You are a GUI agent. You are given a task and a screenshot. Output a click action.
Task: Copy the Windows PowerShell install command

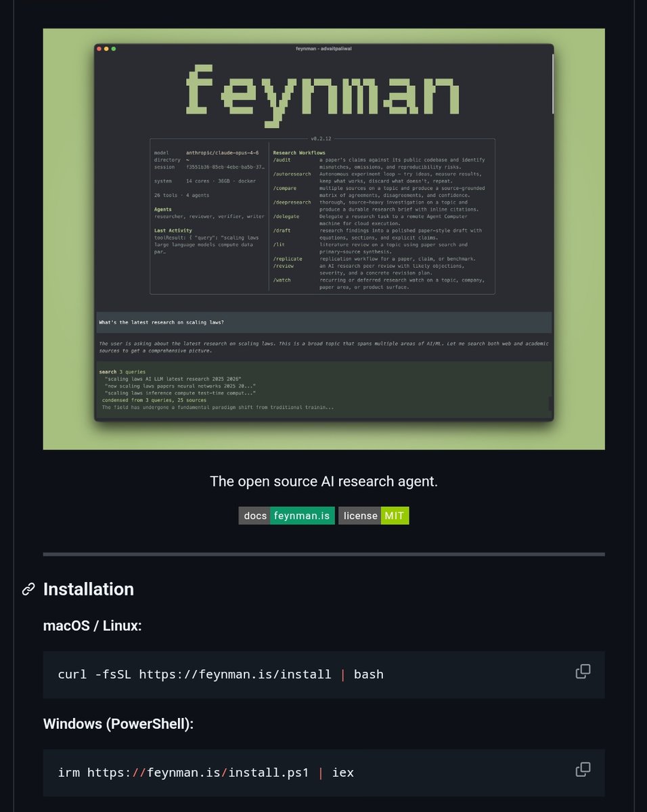click(x=583, y=769)
